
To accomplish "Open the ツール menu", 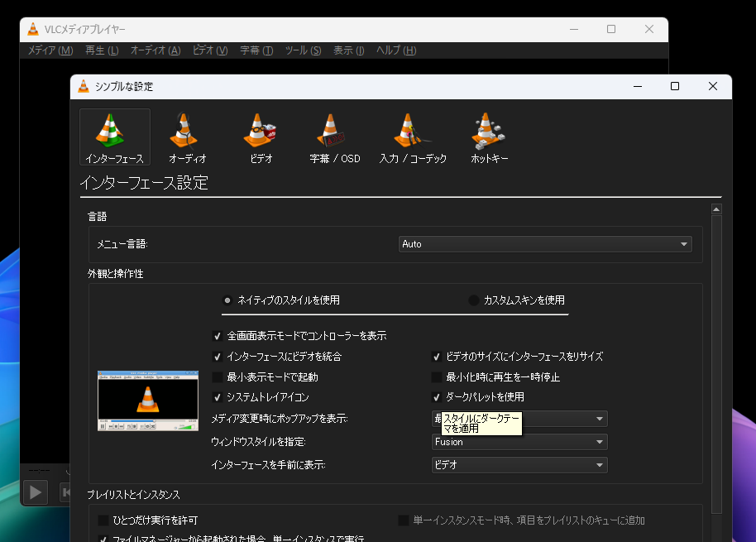I will [303, 50].
